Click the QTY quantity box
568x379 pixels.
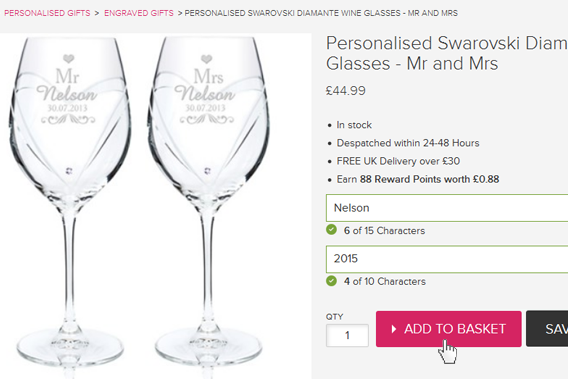(x=347, y=335)
